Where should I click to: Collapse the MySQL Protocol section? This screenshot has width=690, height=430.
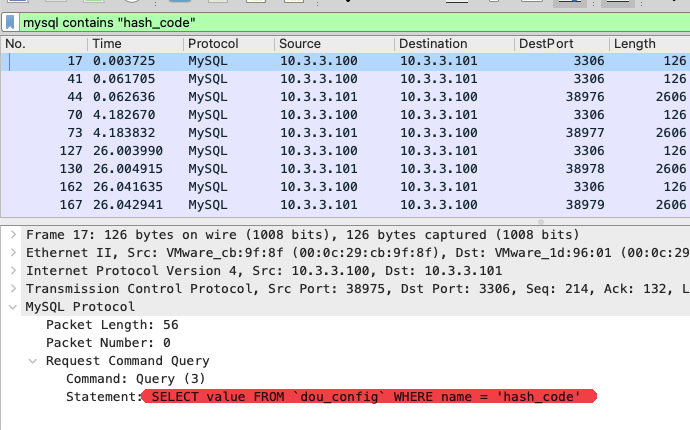(11, 306)
